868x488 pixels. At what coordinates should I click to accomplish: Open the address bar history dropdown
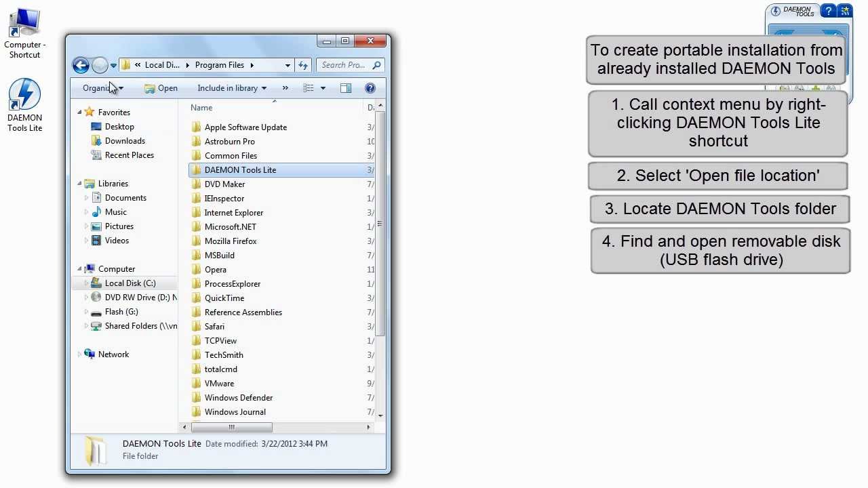tap(288, 65)
